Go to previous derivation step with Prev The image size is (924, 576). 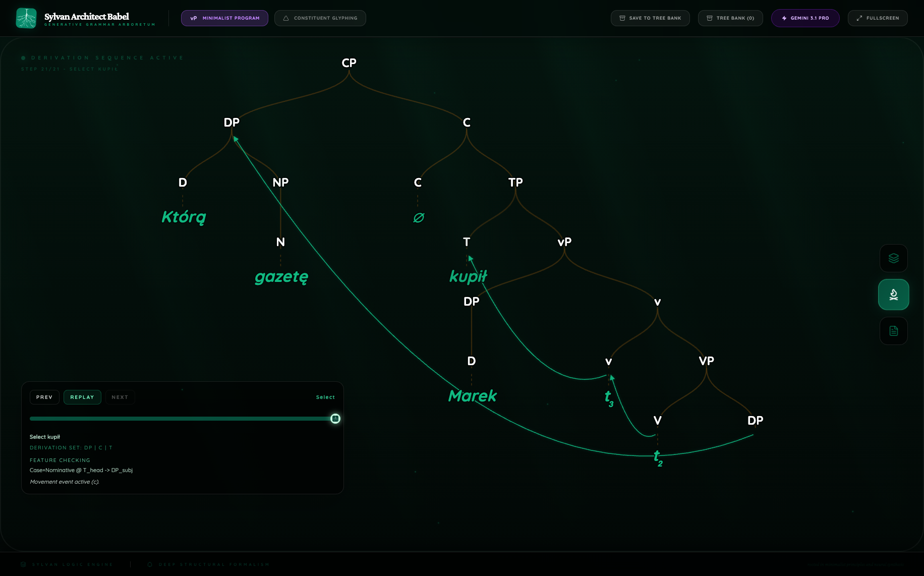coord(44,397)
